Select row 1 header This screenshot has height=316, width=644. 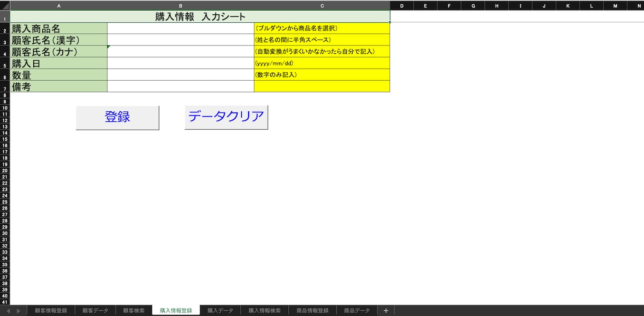pyautogui.click(x=5, y=16)
